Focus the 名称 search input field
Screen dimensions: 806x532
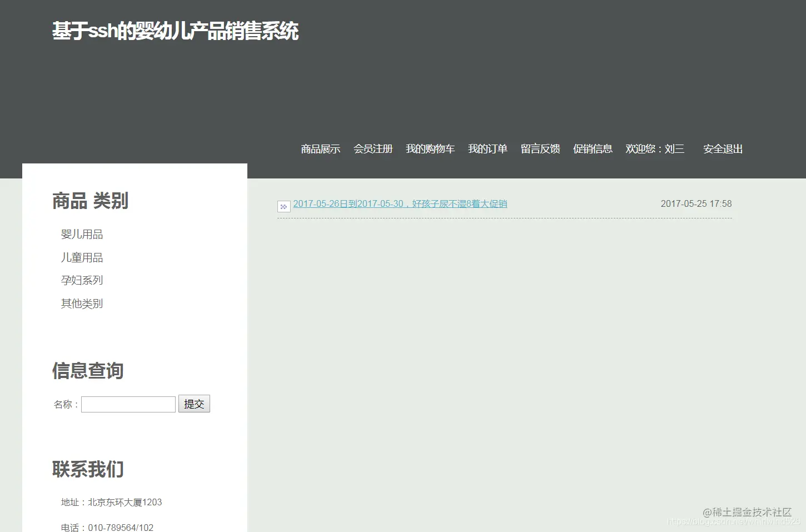[128, 404]
